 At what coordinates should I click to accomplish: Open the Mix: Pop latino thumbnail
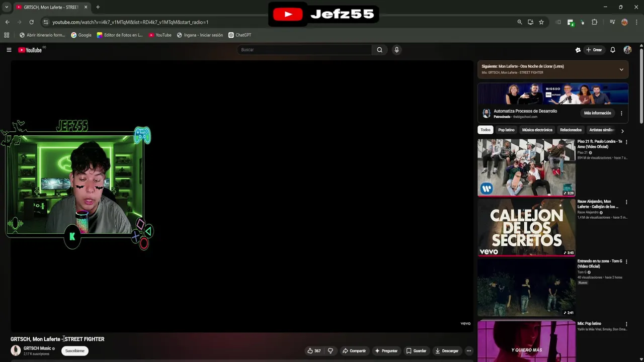[526, 341]
